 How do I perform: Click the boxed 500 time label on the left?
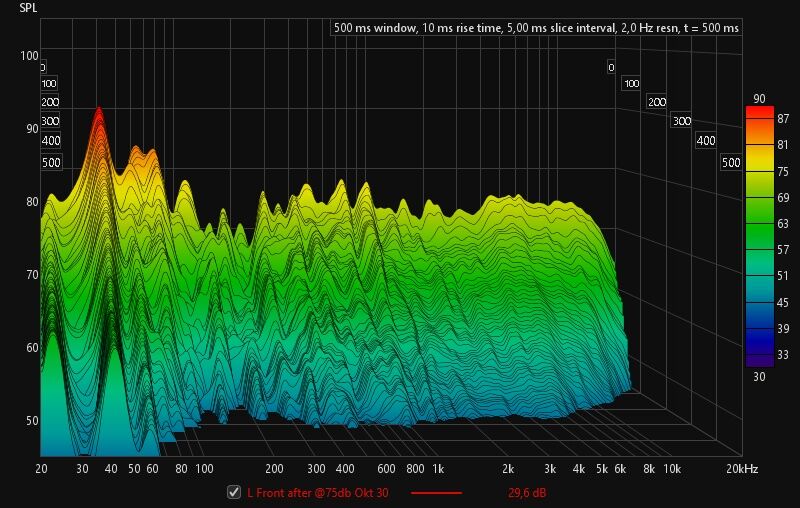coord(51,163)
